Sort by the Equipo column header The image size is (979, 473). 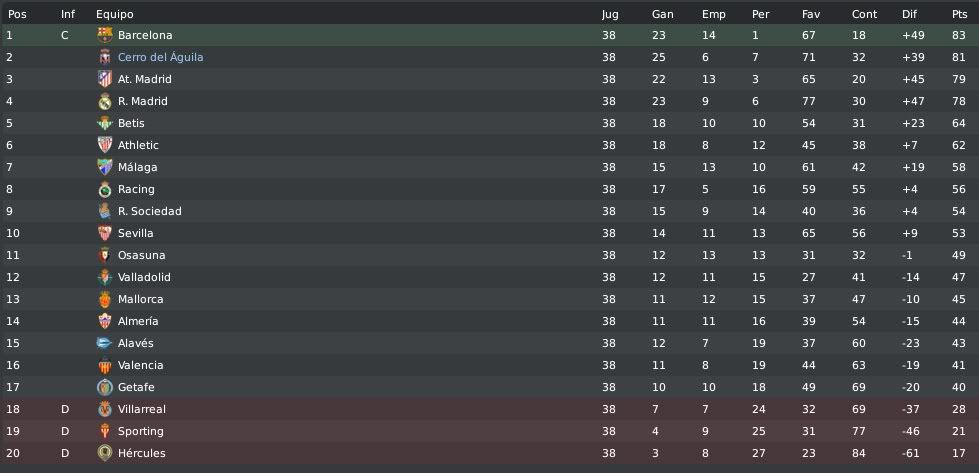(x=115, y=14)
